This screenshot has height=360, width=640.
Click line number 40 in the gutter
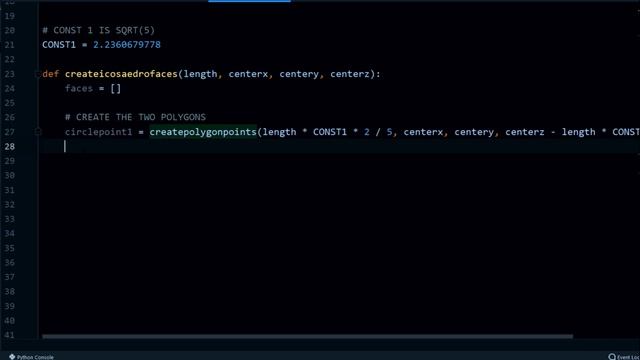coord(9,321)
